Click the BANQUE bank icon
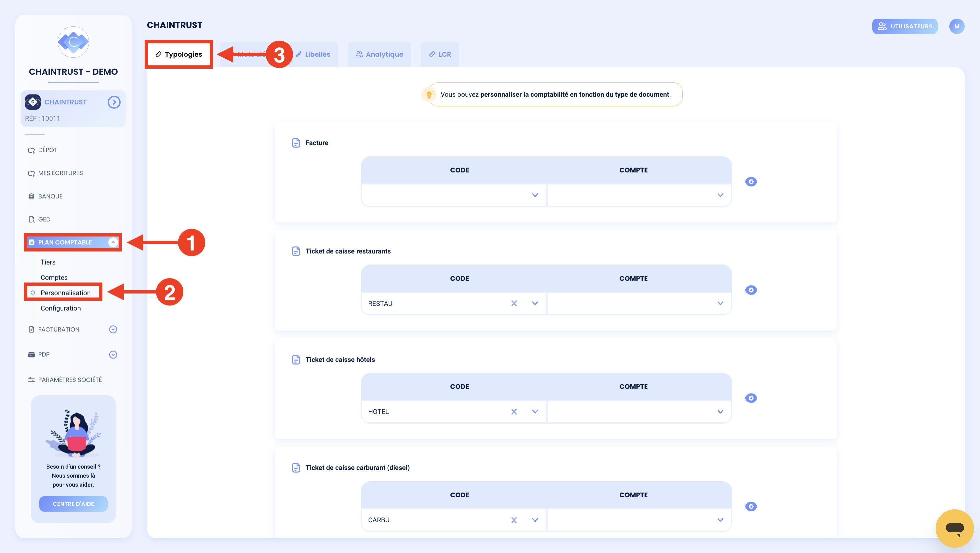Image resolution: width=980 pixels, height=553 pixels. (x=32, y=196)
